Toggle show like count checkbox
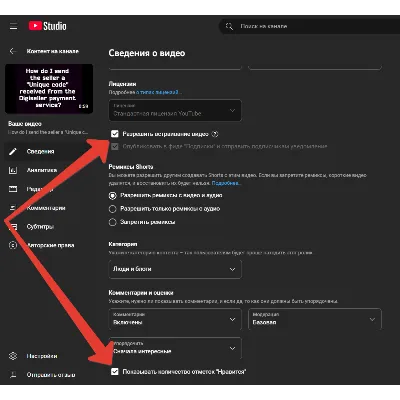Screen dimensions: 400x400 coord(115,371)
